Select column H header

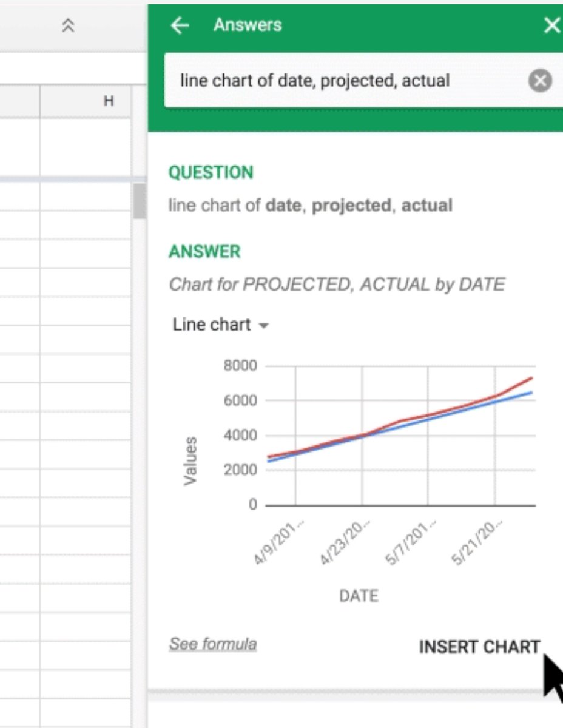click(x=86, y=101)
